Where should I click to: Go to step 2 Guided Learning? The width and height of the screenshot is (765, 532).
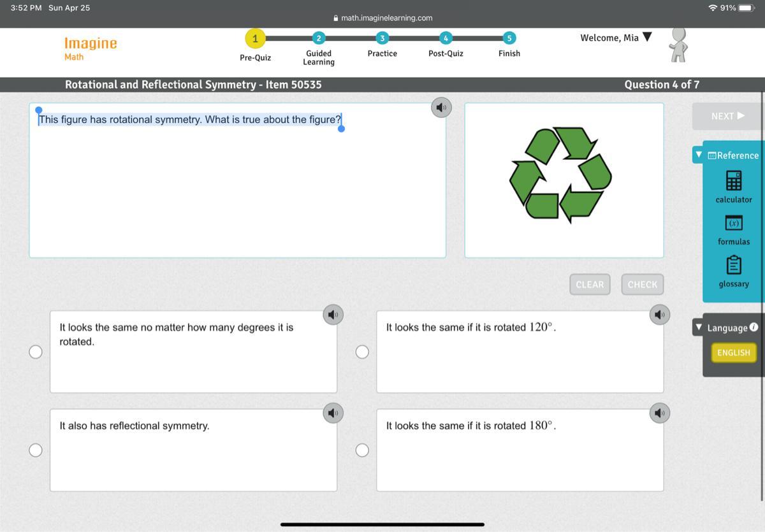[319, 39]
